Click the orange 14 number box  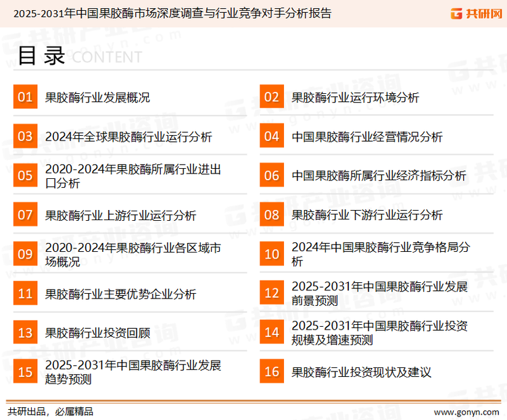[x=272, y=332]
